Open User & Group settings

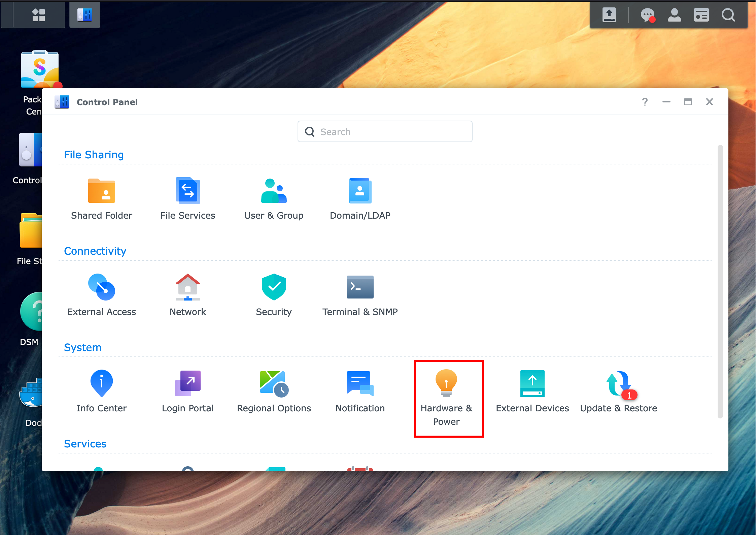(274, 199)
